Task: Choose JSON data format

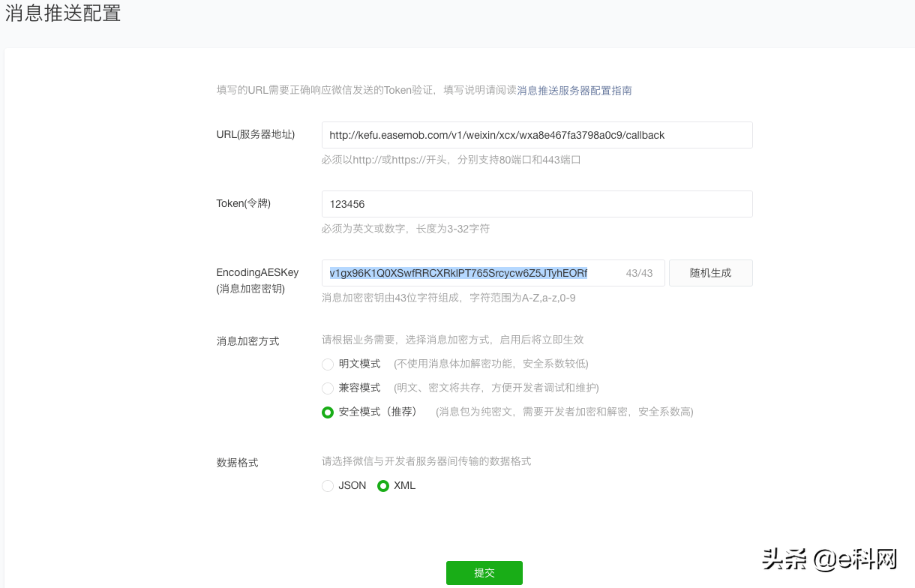Action: [328, 486]
